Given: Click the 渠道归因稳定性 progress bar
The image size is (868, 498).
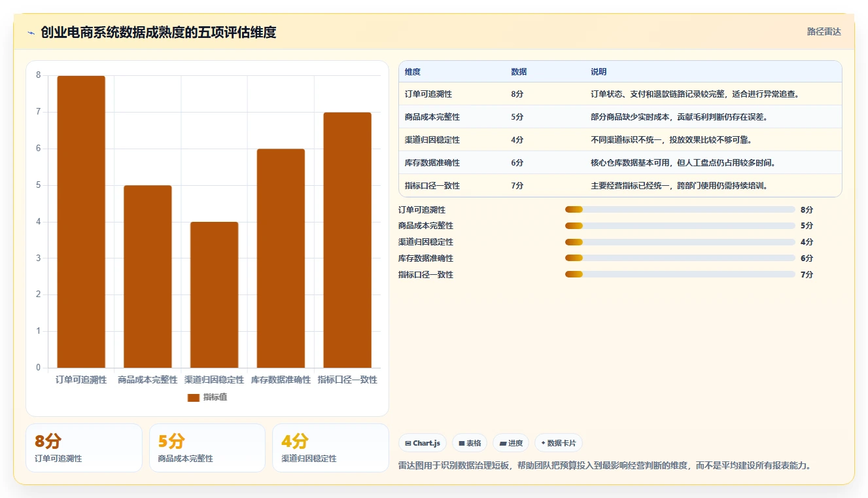Looking at the screenshot, I should pos(680,242).
